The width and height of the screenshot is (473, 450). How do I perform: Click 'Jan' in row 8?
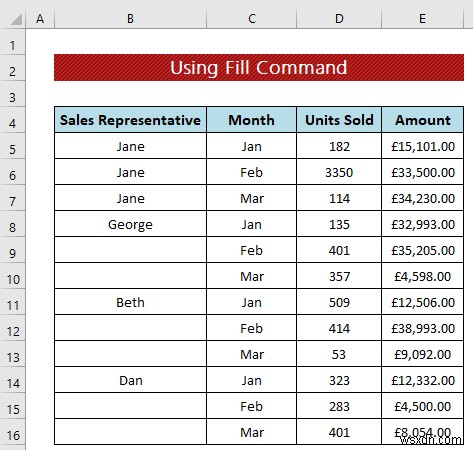click(252, 224)
